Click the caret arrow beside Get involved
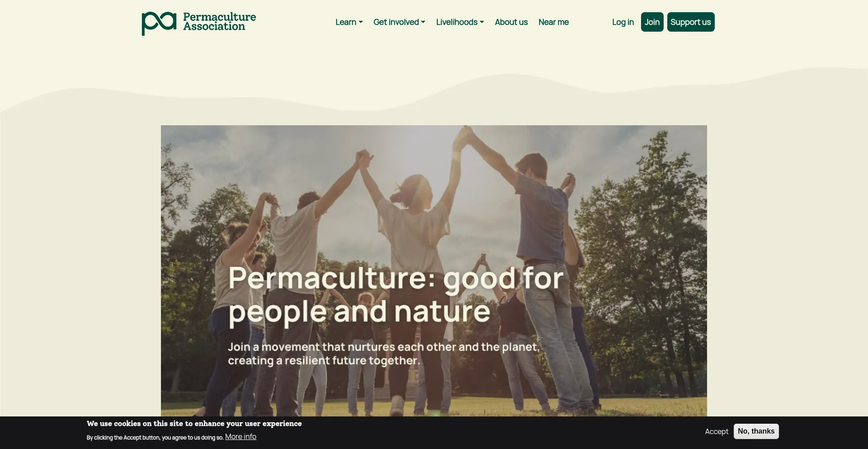 point(423,22)
